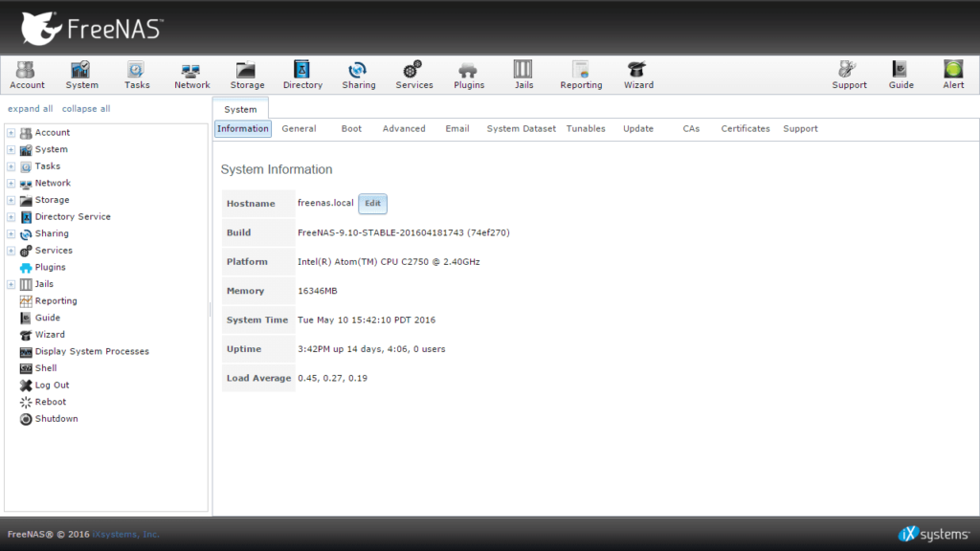Expand the Directory Service tree node

[11, 217]
